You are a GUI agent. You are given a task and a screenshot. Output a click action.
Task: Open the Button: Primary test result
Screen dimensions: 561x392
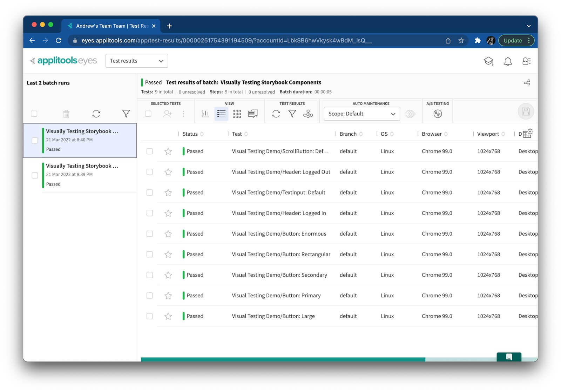coord(276,296)
